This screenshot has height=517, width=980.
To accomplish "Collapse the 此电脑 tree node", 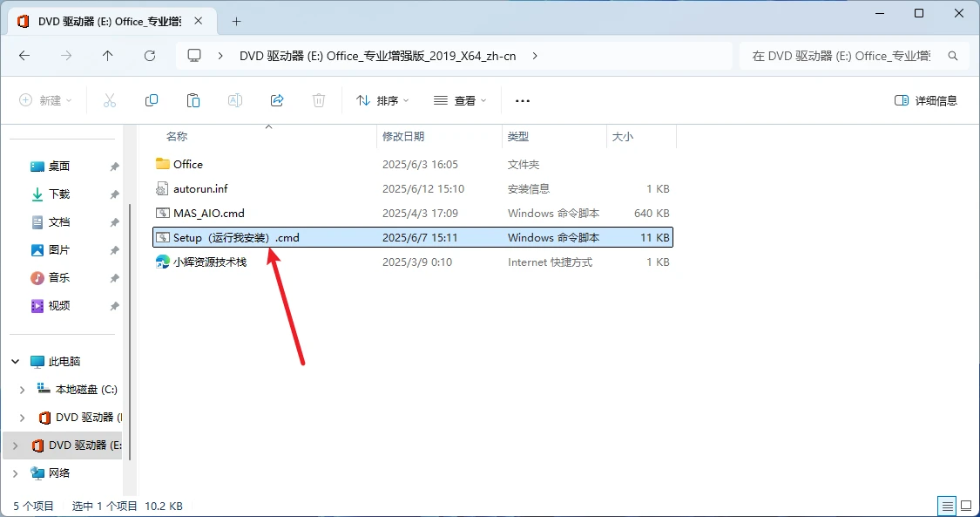I will (16, 361).
